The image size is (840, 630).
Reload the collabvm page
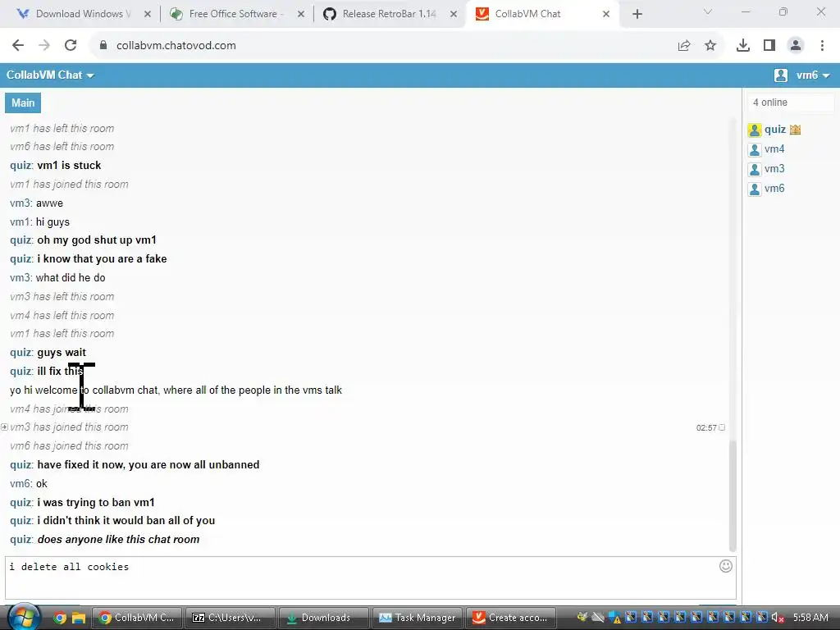[x=71, y=46]
